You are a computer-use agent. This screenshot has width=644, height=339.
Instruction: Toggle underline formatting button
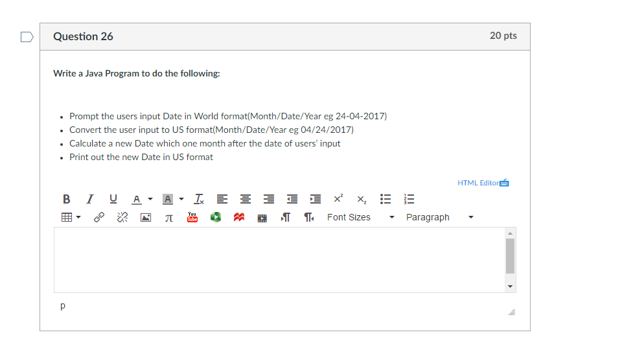(x=113, y=199)
